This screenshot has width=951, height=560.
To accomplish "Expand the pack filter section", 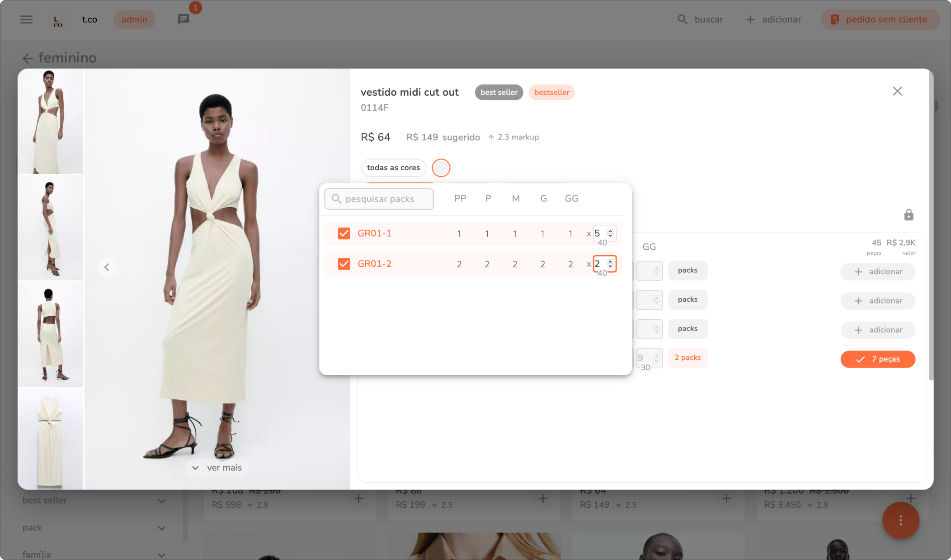I will (161, 528).
